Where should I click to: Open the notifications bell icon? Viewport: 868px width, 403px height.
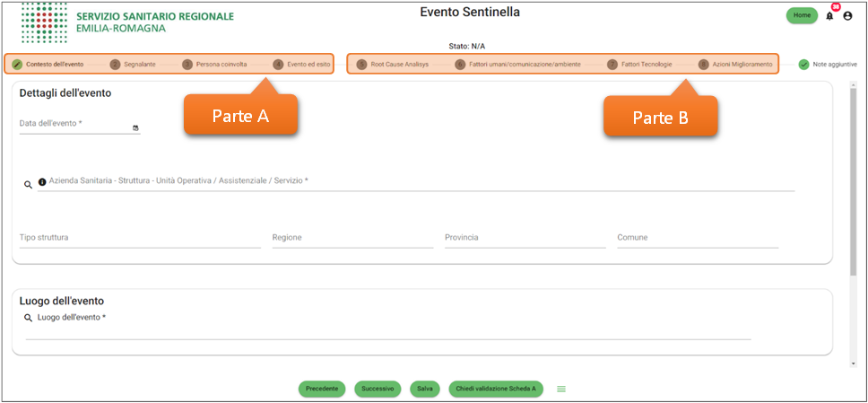829,16
